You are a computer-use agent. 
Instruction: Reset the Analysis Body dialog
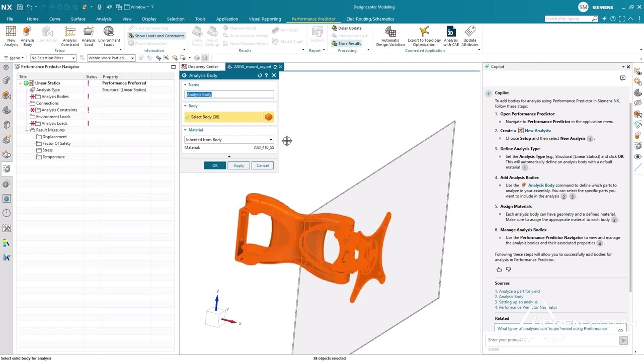point(260,75)
